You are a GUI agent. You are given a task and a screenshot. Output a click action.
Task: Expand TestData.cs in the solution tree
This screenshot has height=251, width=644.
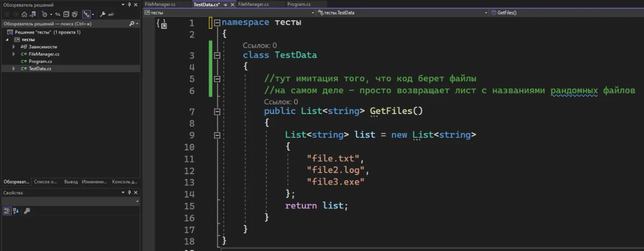[x=14, y=68]
